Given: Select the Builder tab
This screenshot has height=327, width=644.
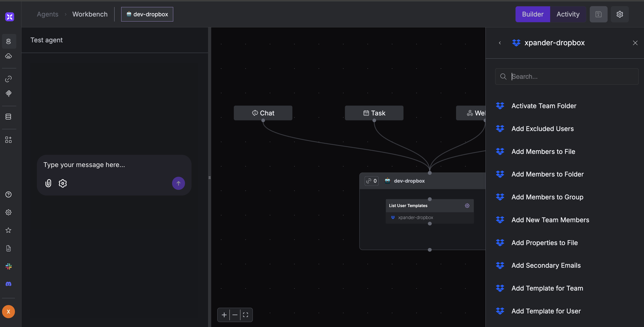Looking at the screenshot, I should tap(533, 14).
